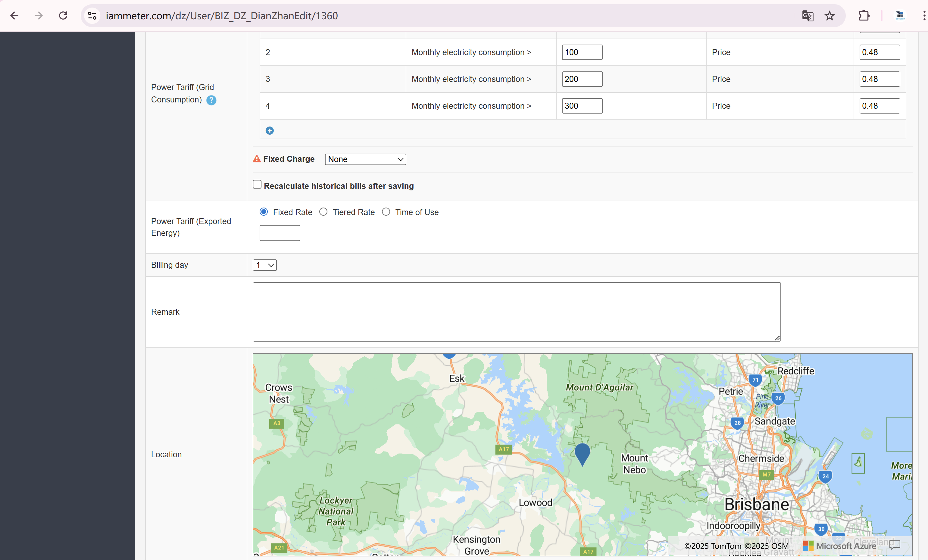Enable Recalculate historical bills after saving
Screen dimensions: 928x560
pyautogui.click(x=257, y=185)
